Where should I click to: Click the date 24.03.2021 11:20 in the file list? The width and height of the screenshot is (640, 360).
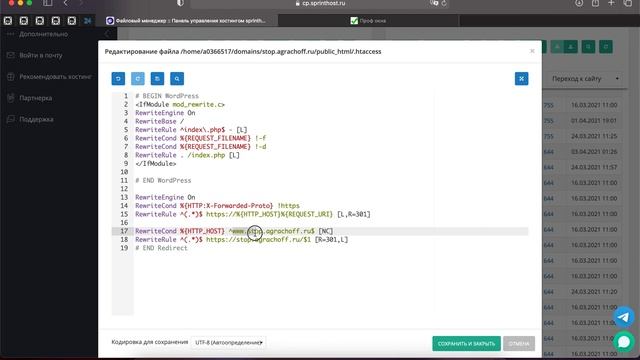tap(594, 291)
